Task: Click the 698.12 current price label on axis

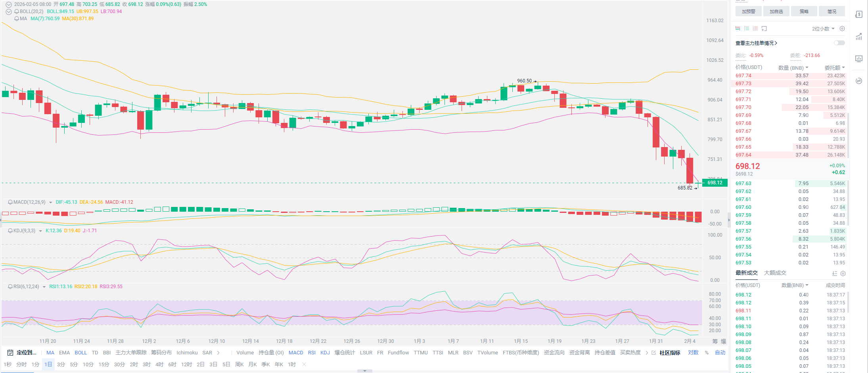Action: [x=715, y=183]
